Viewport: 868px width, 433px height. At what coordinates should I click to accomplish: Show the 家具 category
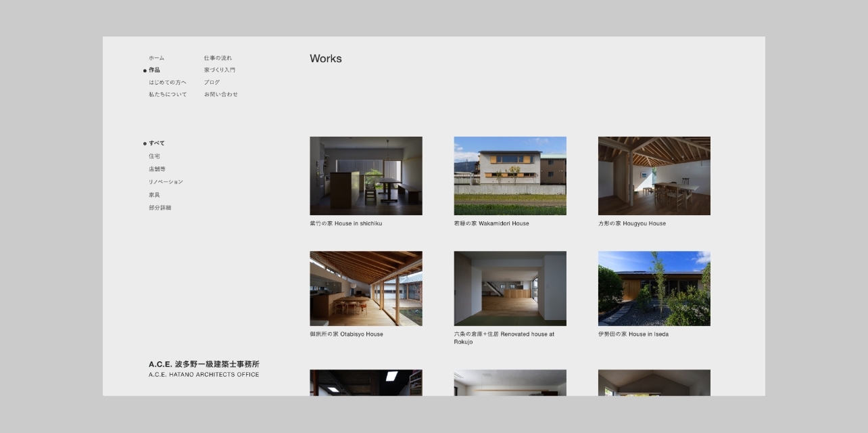(155, 195)
